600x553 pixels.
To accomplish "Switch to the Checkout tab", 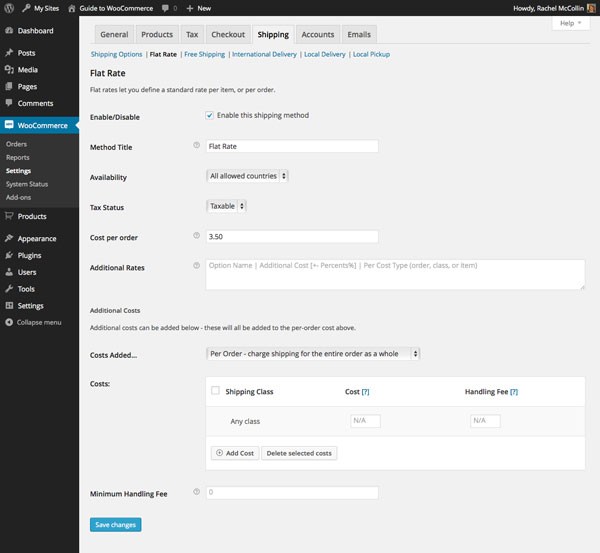I will [x=228, y=34].
